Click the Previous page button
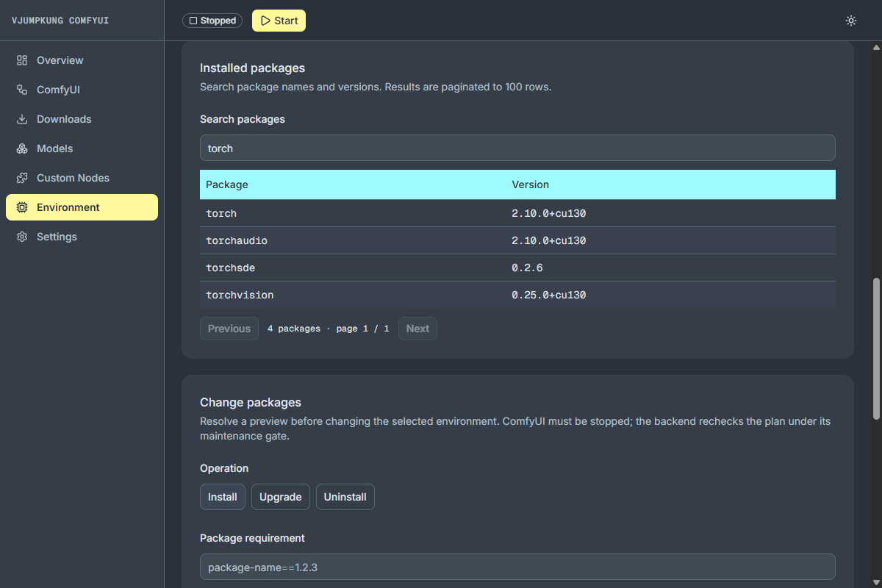Image resolution: width=882 pixels, height=588 pixels. 229,329
